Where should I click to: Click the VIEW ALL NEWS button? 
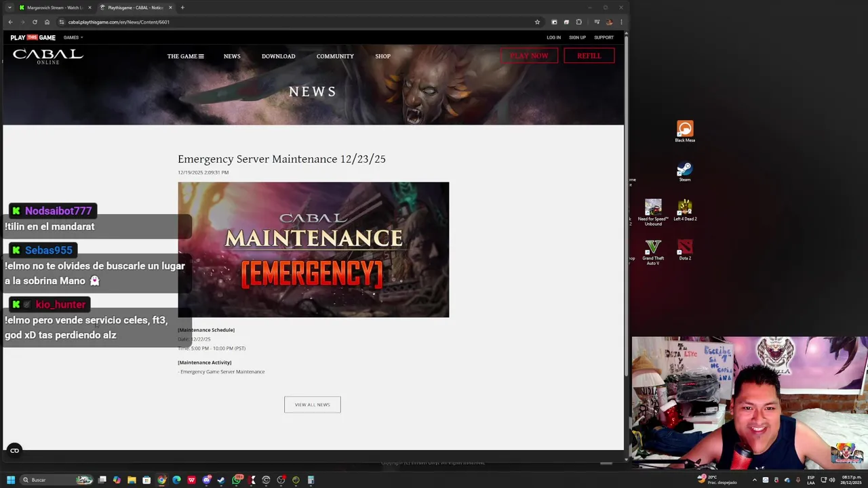(x=312, y=405)
